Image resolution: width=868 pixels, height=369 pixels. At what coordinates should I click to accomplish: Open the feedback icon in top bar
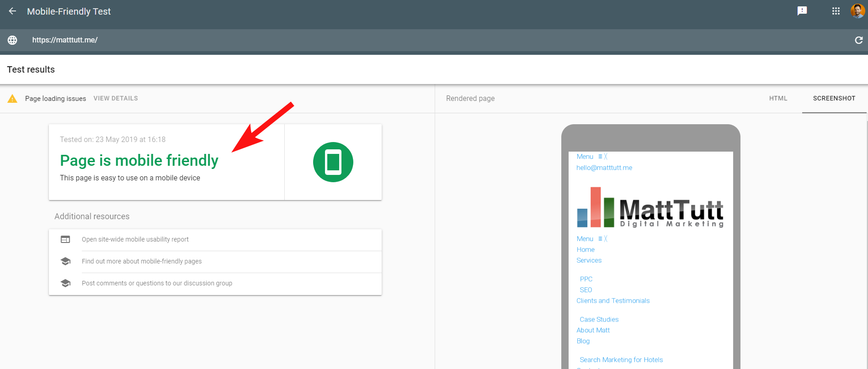click(x=802, y=11)
